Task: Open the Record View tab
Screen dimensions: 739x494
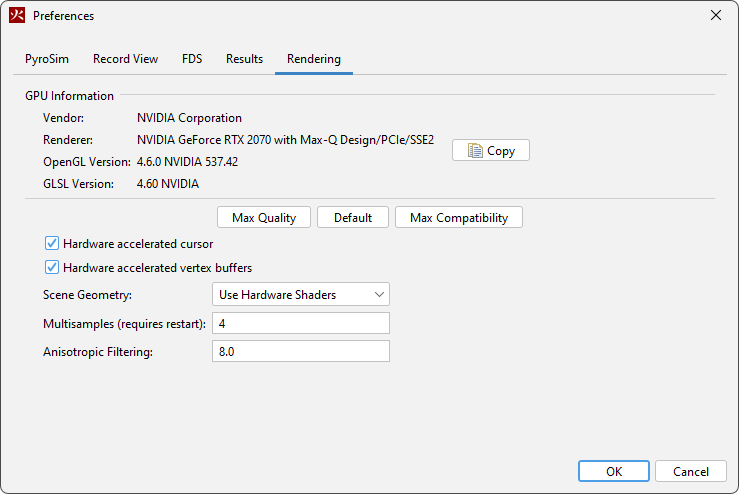Action: tap(125, 59)
